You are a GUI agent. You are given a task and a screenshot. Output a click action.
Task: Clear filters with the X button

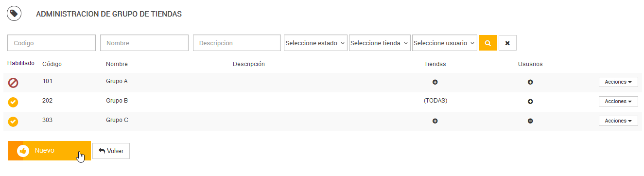click(507, 43)
